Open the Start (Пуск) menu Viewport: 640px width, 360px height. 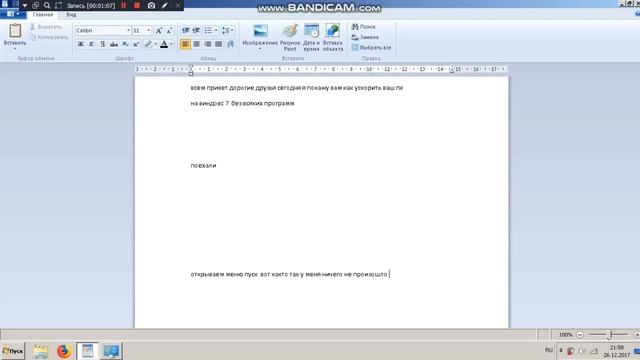coord(13,351)
